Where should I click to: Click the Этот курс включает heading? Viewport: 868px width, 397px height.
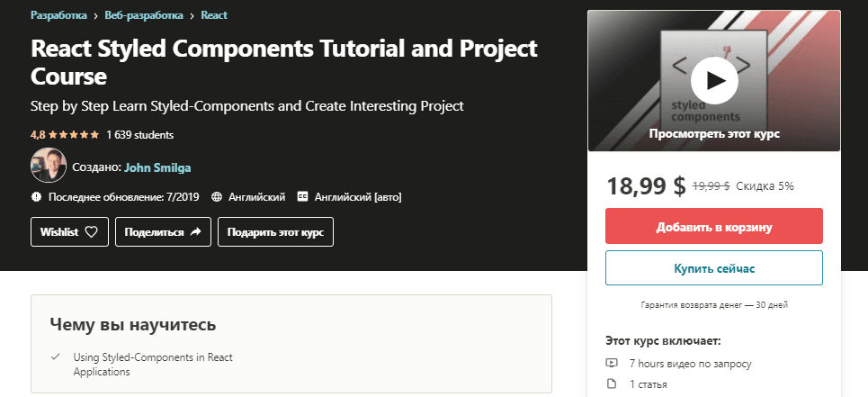point(663,340)
